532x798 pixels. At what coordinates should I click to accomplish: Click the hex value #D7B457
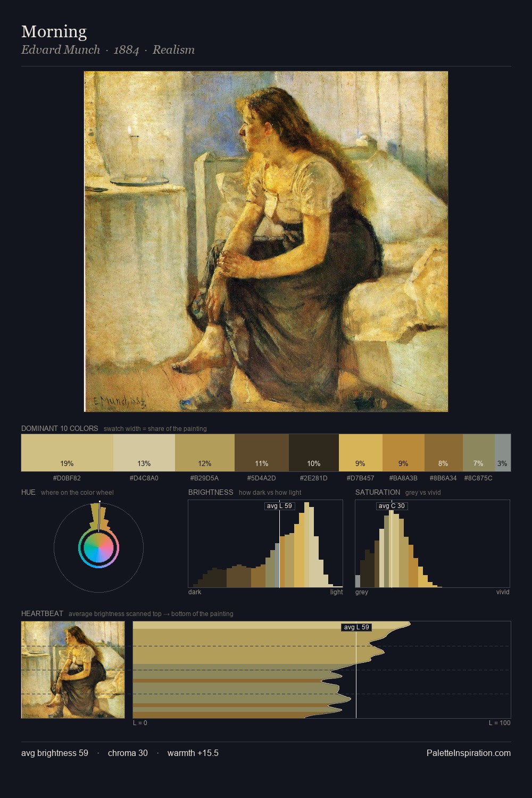(x=361, y=478)
